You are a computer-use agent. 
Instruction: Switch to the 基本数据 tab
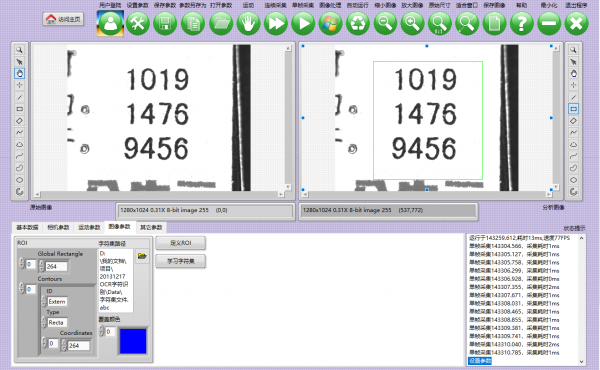(27, 227)
